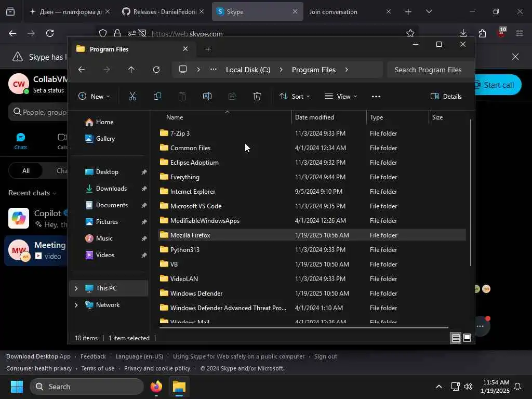The height and width of the screenshot is (399, 532).
Task: Click Local Disk (C:) breadcrumb
Action: [248, 70]
